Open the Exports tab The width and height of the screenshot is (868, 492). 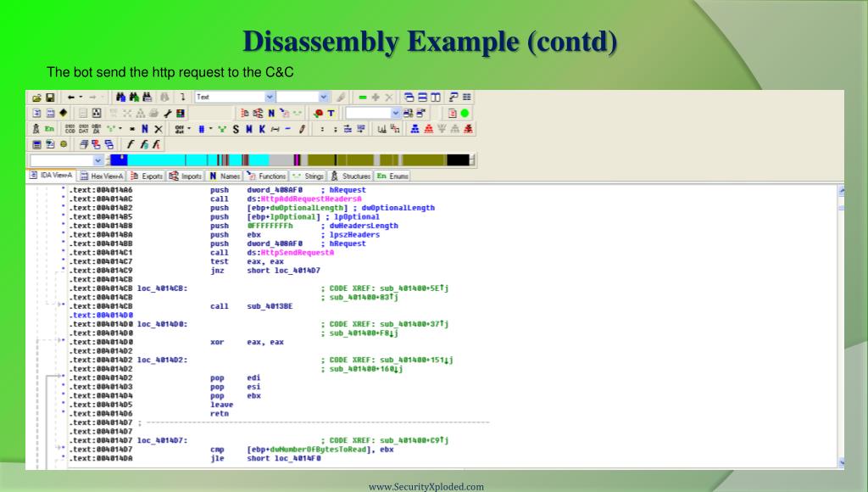coord(147,176)
